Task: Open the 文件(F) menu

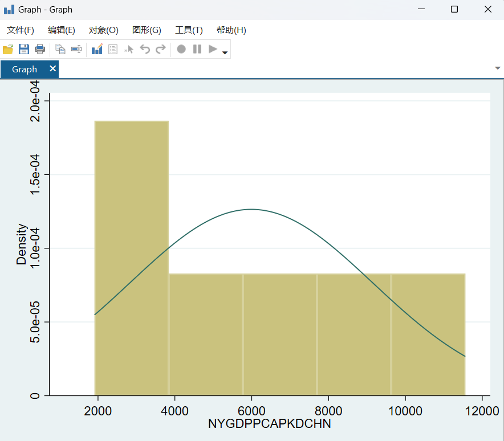Action: (21, 30)
